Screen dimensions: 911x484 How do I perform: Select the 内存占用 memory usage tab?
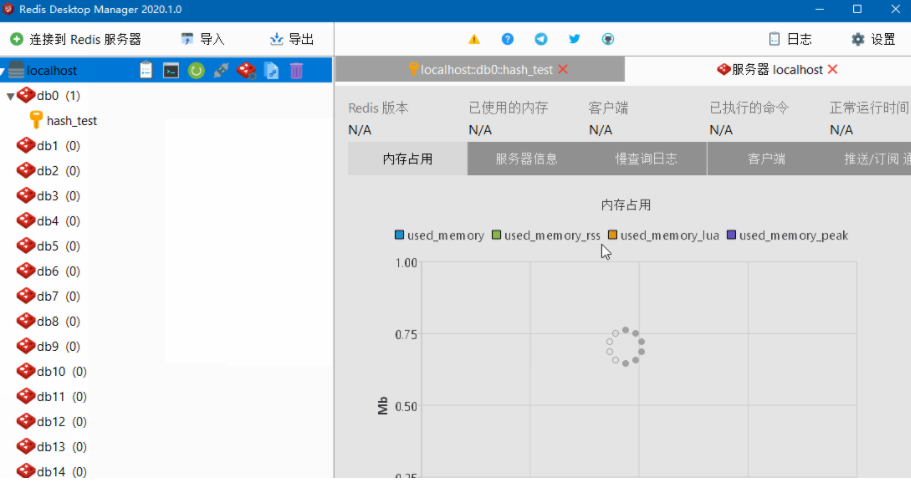(408, 159)
